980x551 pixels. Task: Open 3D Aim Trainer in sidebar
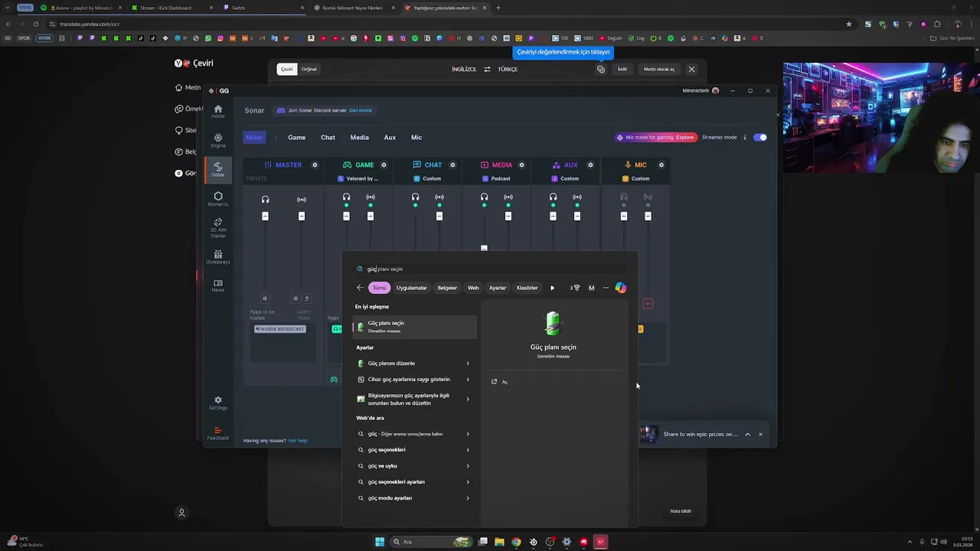coord(218,228)
